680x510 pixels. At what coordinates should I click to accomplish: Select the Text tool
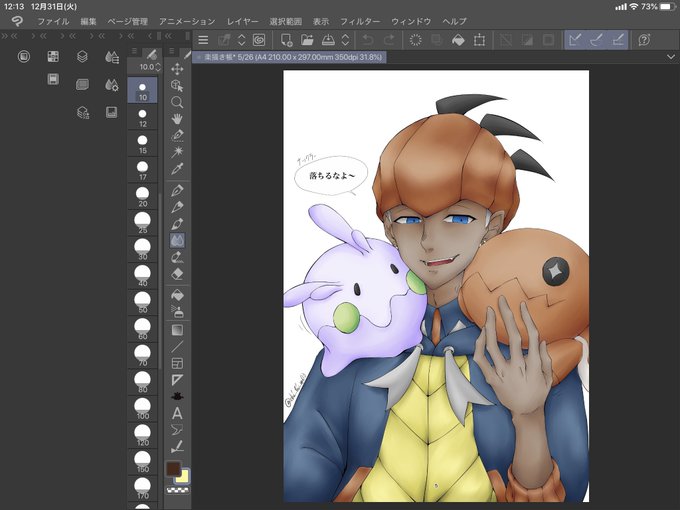177,413
